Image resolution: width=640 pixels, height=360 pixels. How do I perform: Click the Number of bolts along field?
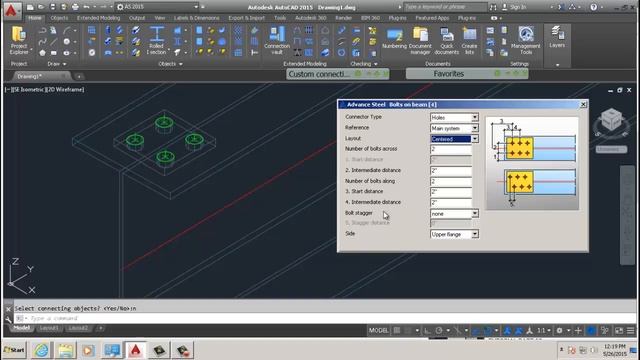click(x=451, y=181)
